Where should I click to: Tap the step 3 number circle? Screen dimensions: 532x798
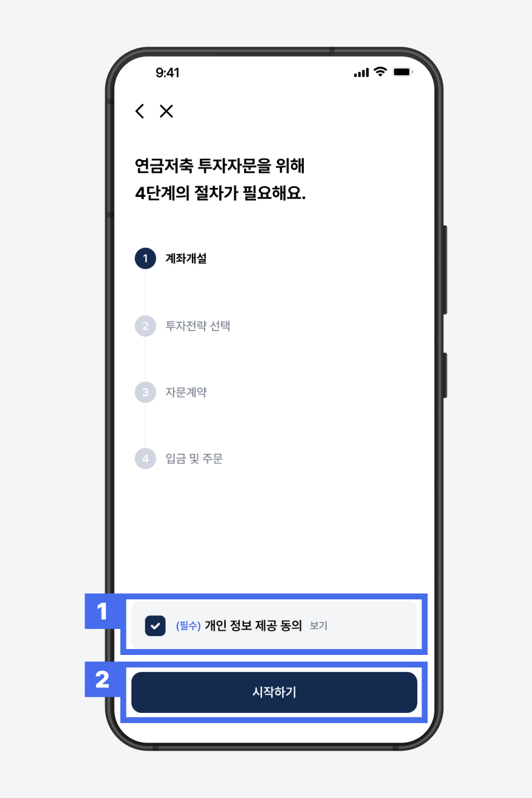145,392
